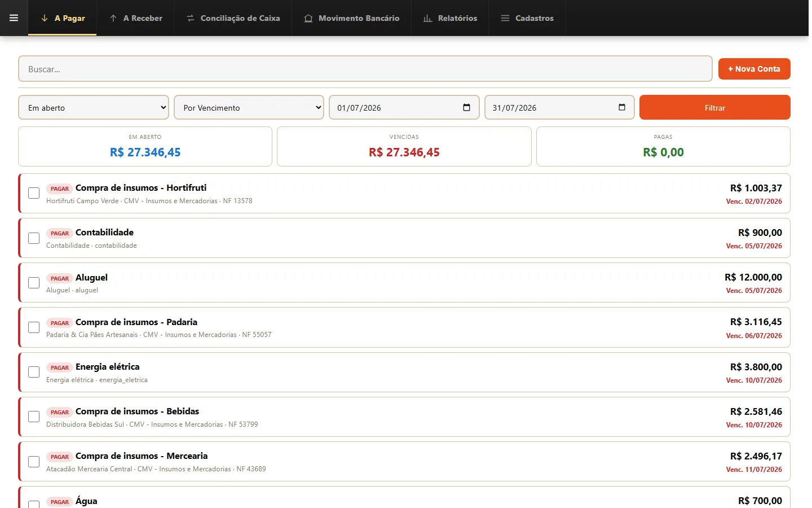Tick the checkbox for Compra de insumos - Hortifruti
This screenshot has height=508, width=812.
click(x=34, y=193)
